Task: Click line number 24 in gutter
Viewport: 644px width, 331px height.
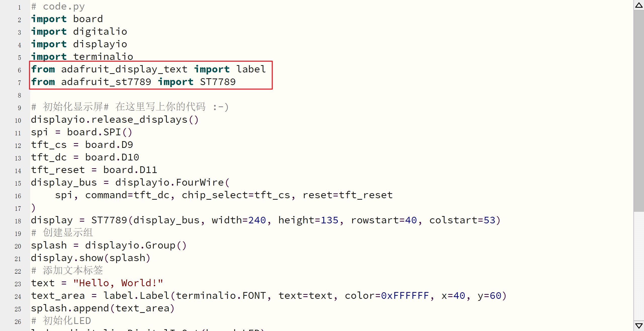Action: click(18, 297)
